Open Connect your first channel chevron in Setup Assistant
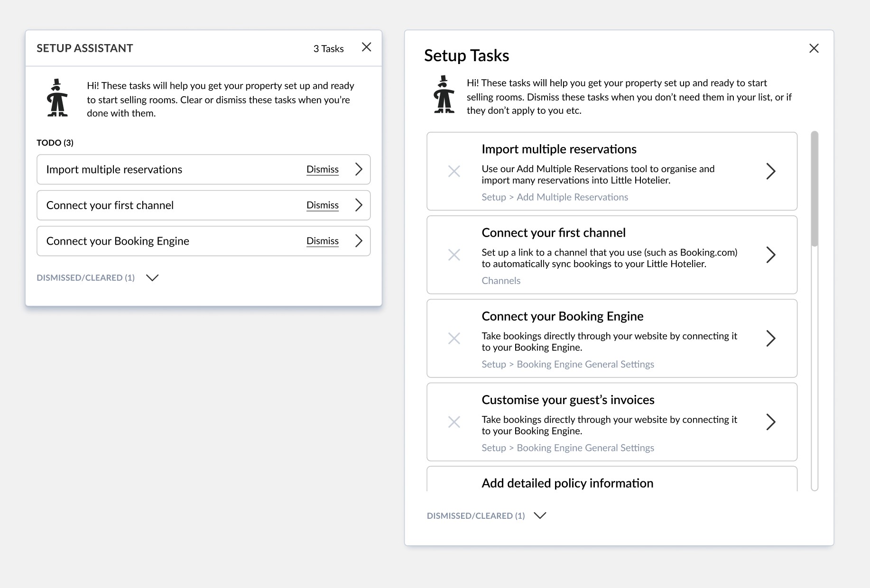870x588 pixels. click(x=359, y=205)
